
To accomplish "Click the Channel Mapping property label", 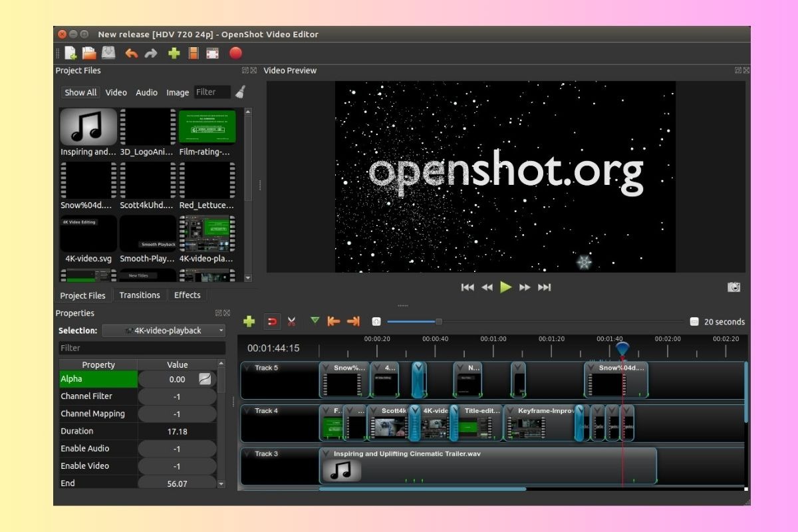I will [x=92, y=414].
